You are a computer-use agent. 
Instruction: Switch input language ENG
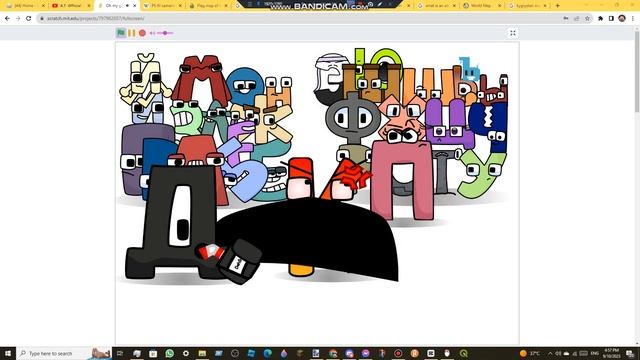coord(595,353)
